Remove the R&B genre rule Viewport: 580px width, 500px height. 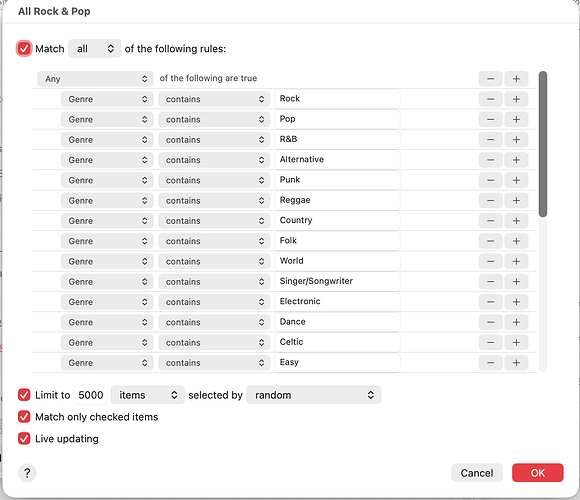490,140
